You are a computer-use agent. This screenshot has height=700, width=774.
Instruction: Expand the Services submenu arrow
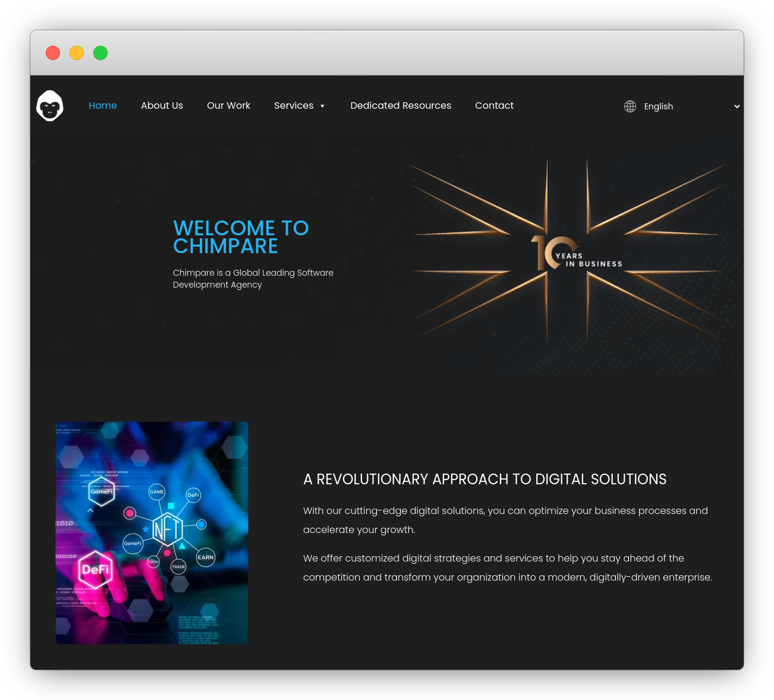click(322, 106)
